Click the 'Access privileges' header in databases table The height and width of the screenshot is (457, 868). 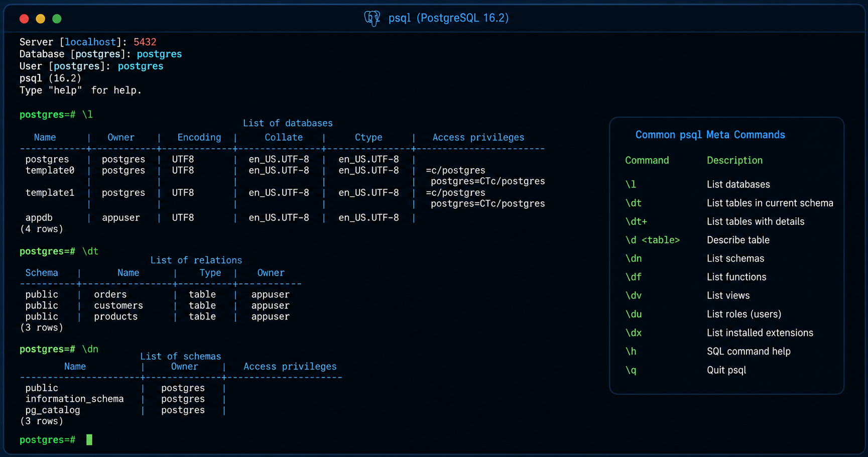tap(478, 138)
